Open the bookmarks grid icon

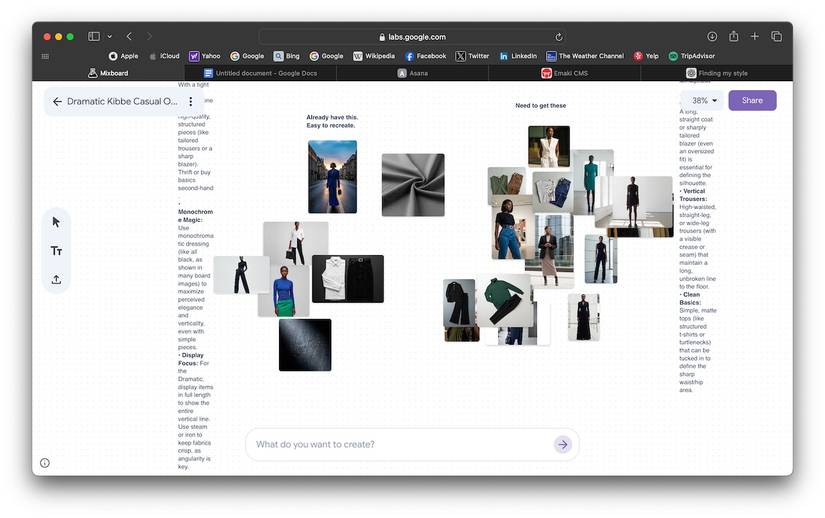point(45,56)
